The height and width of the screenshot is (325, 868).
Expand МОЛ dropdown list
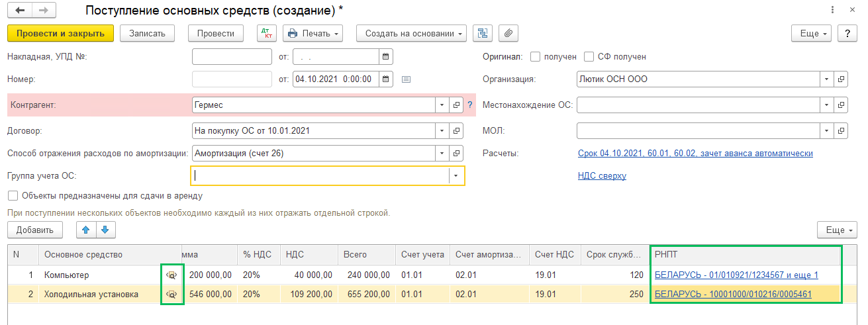coord(827,130)
